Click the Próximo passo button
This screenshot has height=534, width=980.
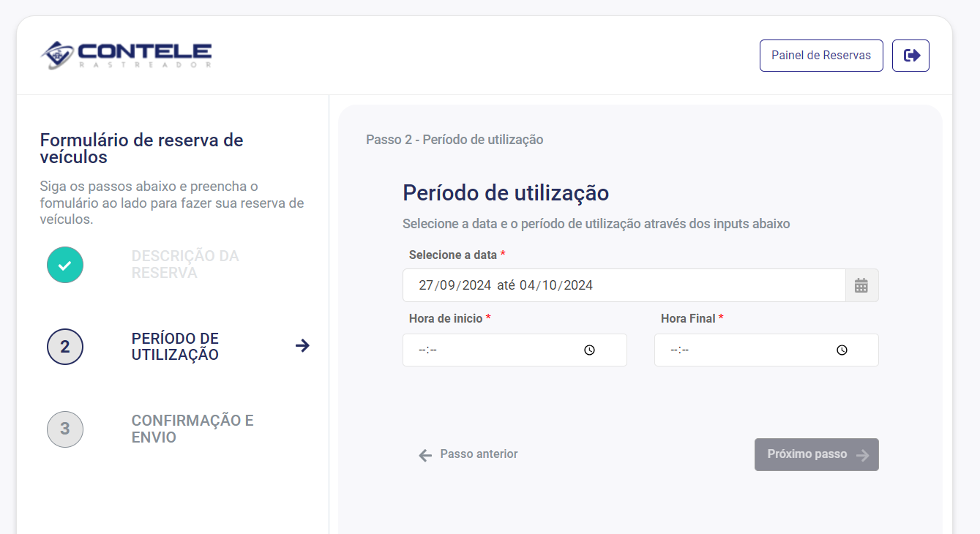coord(816,454)
